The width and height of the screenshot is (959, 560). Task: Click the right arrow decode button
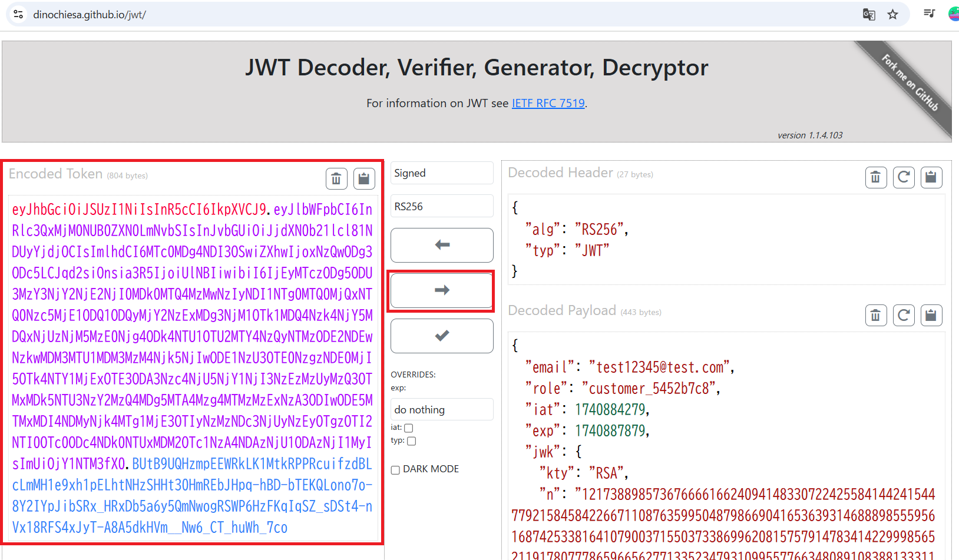point(442,290)
